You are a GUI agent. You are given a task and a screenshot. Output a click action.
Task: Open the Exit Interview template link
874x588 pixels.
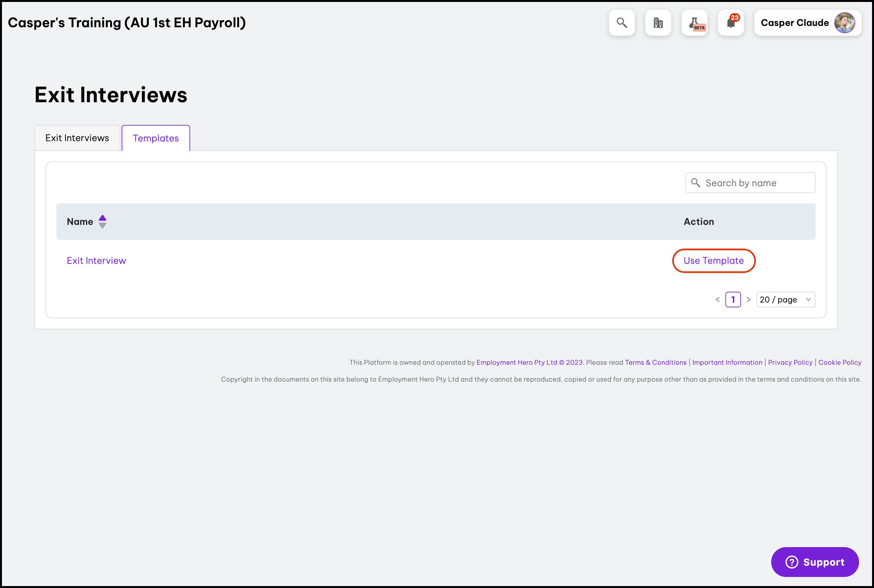96,261
